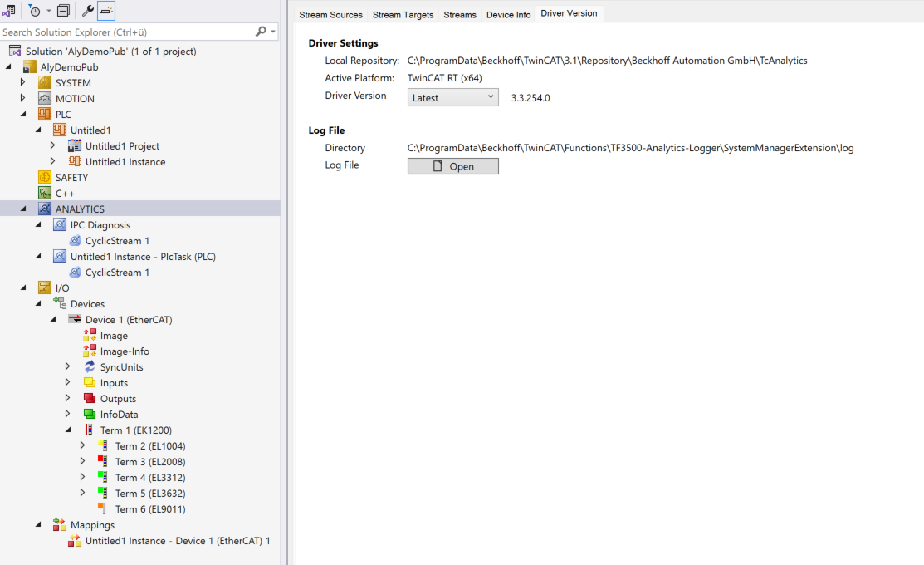Toggle the Preview Selected Items button
The height and width of the screenshot is (565, 924).
point(106,11)
